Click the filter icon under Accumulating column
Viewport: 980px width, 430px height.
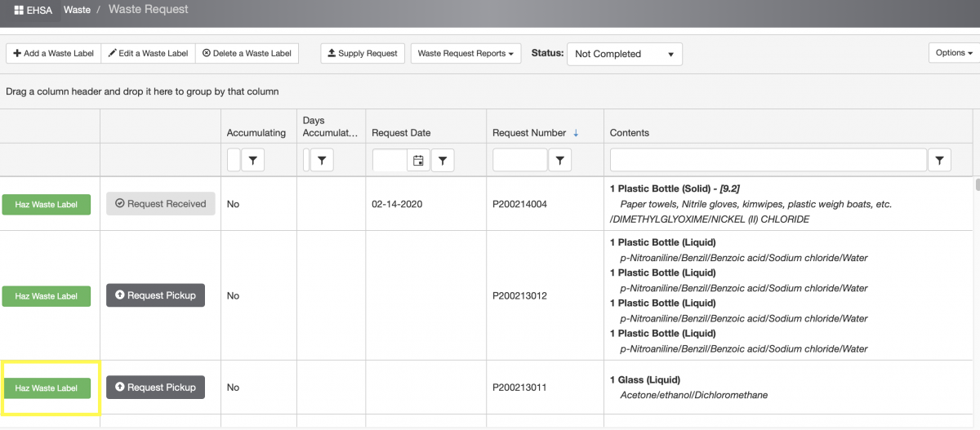coord(253,161)
